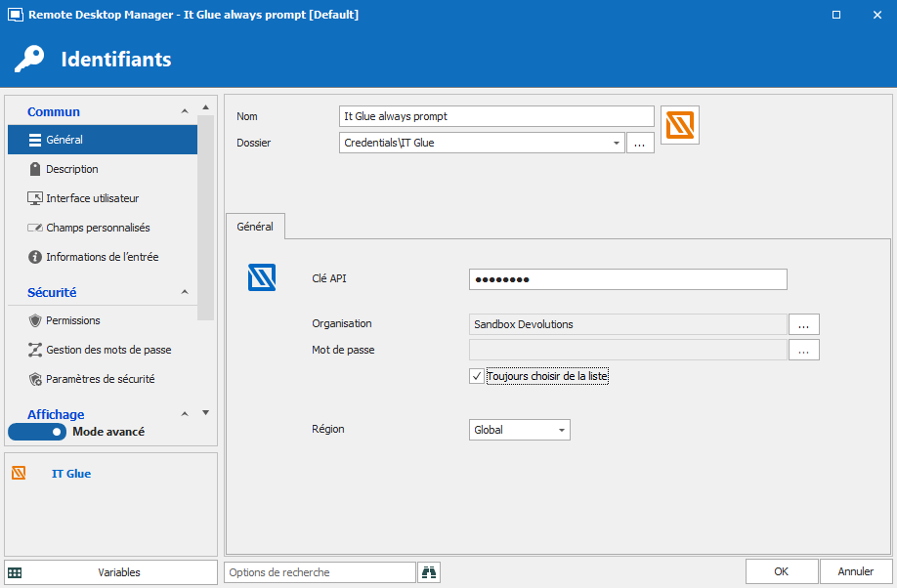Image resolution: width=897 pixels, height=588 pixels.
Task: Click the Variables grid icon
Action: point(15,572)
